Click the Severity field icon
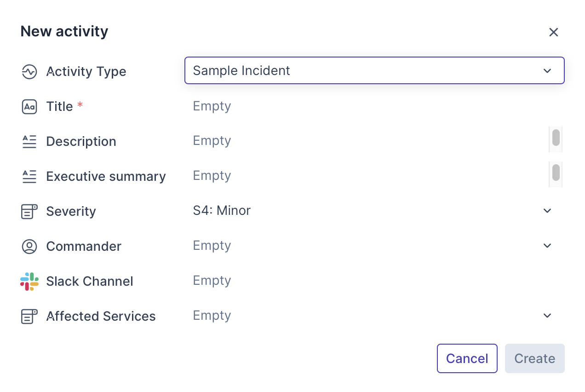 point(29,212)
